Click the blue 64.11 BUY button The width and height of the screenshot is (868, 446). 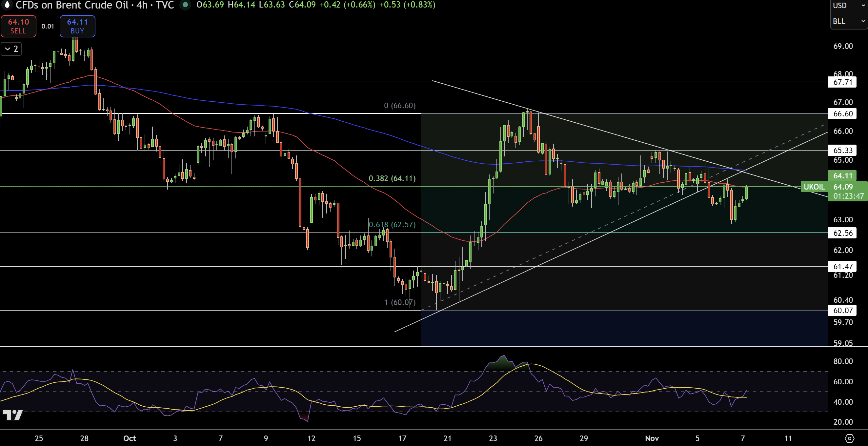(x=77, y=26)
